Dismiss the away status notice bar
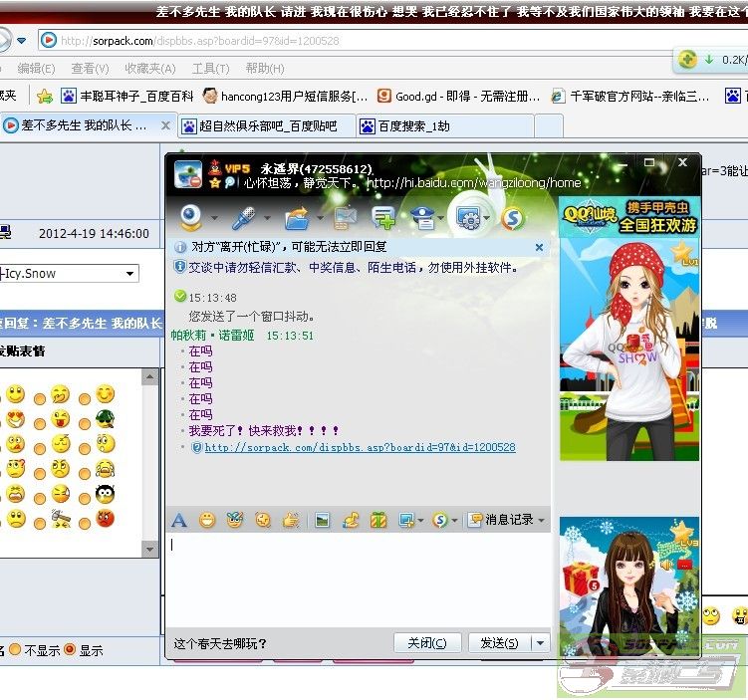748x700 pixels. 540,247
